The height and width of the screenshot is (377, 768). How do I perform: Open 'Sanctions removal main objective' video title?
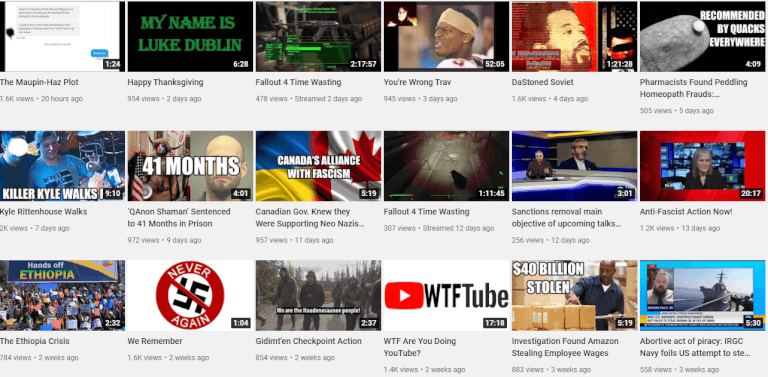point(567,218)
